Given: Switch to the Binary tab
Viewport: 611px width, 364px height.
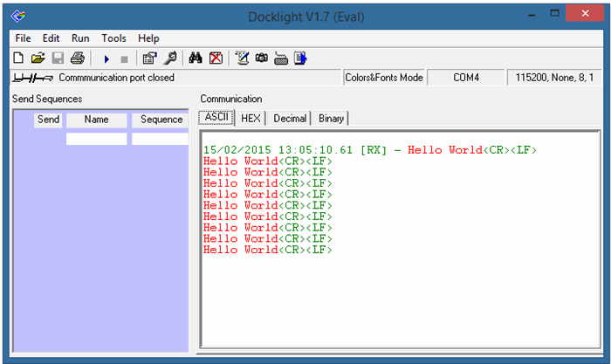Looking at the screenshot, I should tap(331, 118).
